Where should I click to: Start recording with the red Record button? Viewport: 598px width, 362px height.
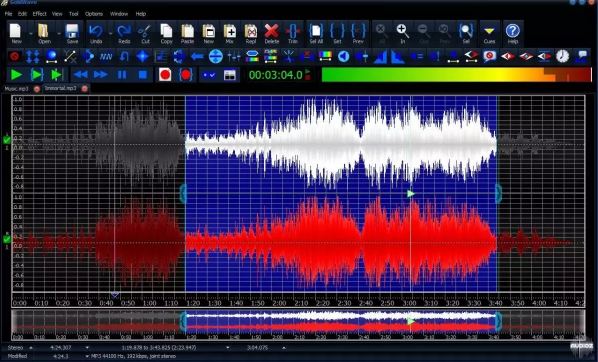(x=165, y=75)
